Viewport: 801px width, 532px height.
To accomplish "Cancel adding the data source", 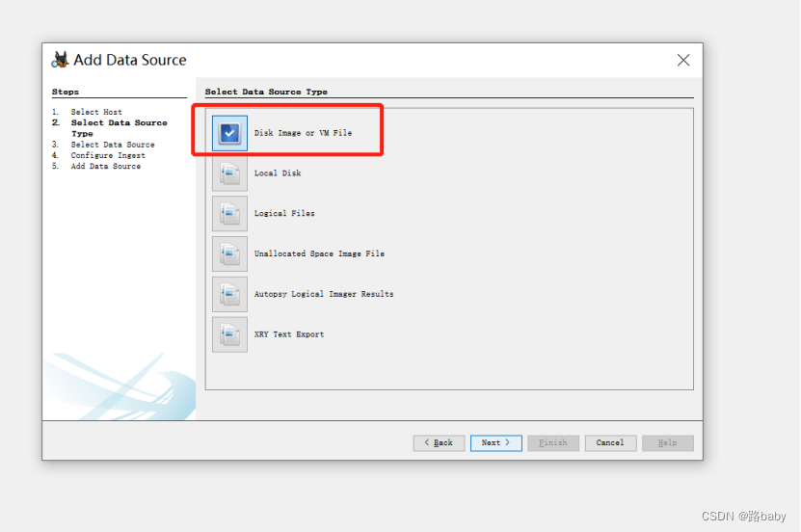I will [610, 442].
